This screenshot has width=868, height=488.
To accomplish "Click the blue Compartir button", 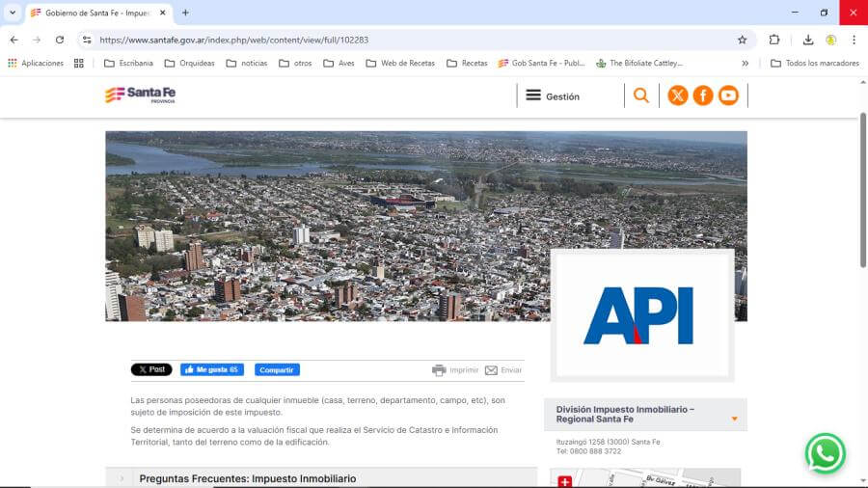I will click(277, 369).
